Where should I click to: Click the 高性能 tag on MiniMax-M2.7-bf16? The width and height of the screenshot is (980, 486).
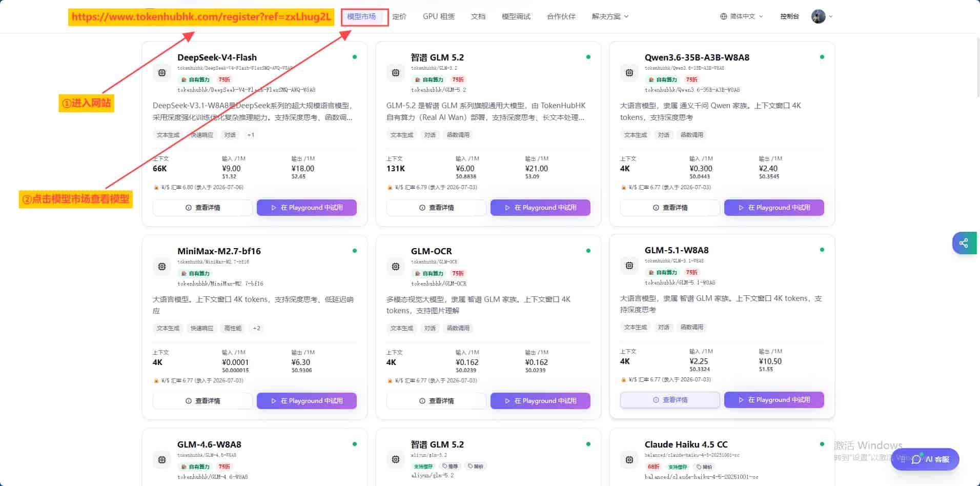coord(233,328)
